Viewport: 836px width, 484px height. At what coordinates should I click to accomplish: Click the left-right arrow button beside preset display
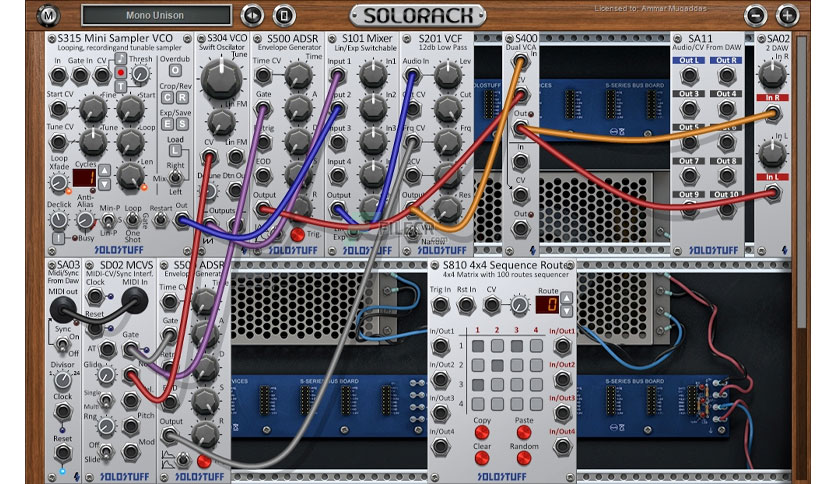(x=252, y=15)
